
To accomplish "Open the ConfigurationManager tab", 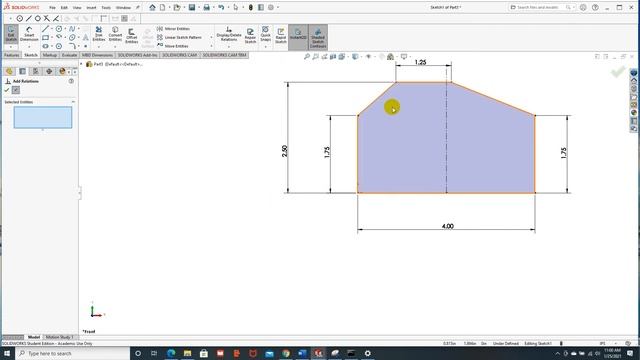I will click(36, 71).
